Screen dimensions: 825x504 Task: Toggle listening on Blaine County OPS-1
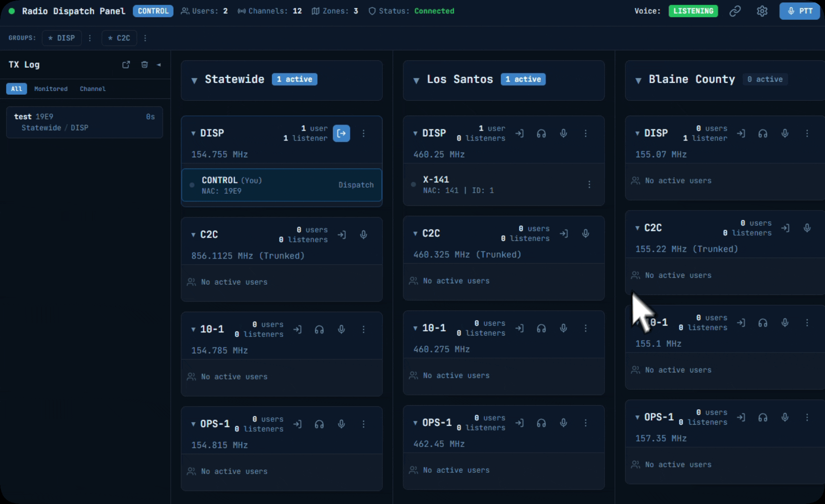pos(763,417)
